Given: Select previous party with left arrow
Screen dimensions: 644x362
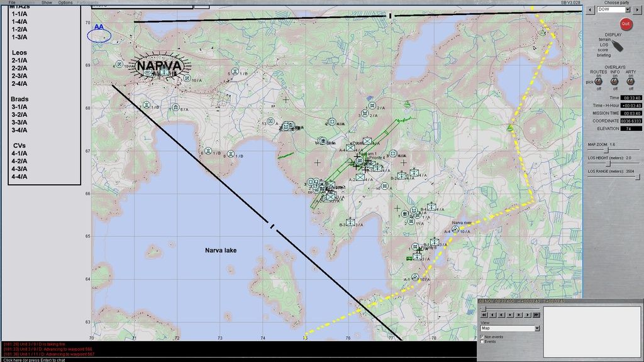Looking at the screenshot, I should pyautogui.click(x=590, y=10).
